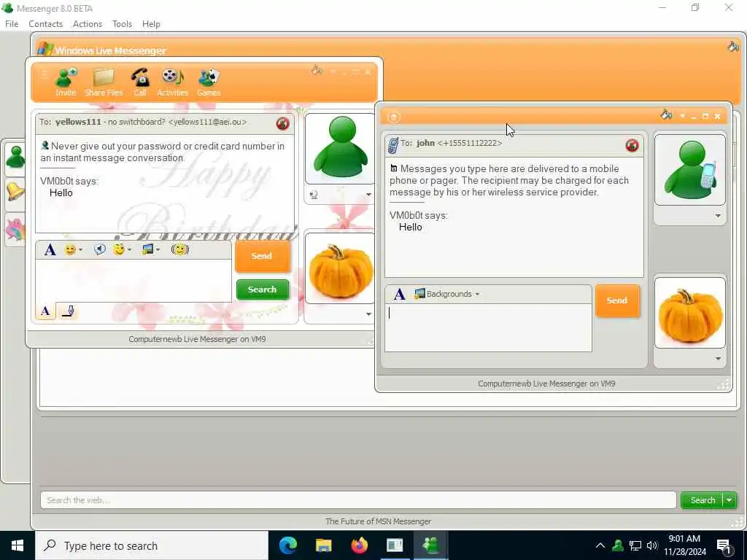Open notification center in system tray
This screenshot has height=560, width=747.
724,545
